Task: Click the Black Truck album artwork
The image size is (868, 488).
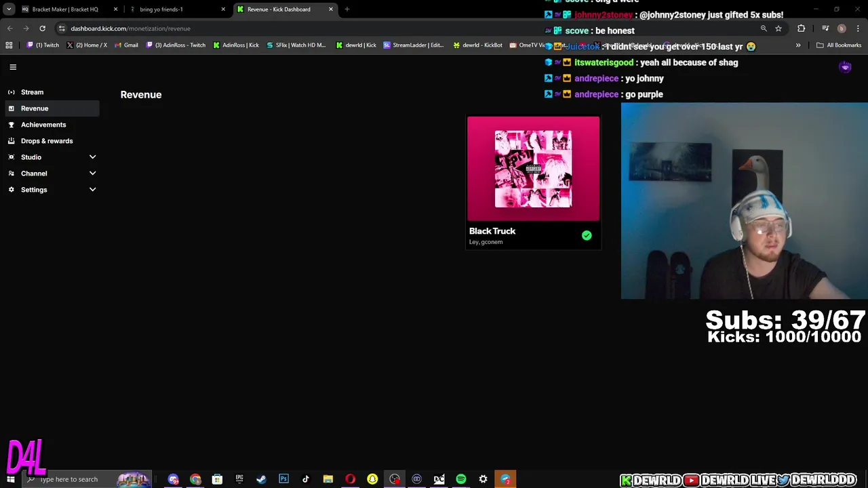Action: pyautogui.click(x=533, y=169)
